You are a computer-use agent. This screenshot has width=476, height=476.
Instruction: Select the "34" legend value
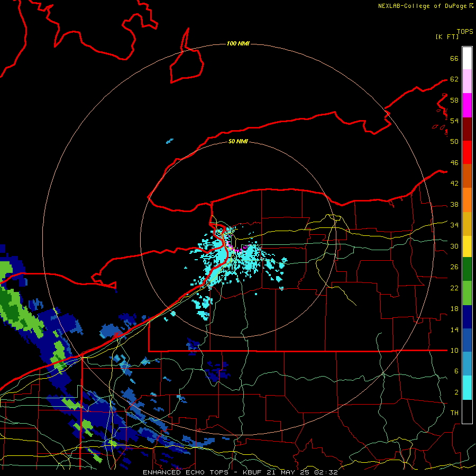point(454,225)
